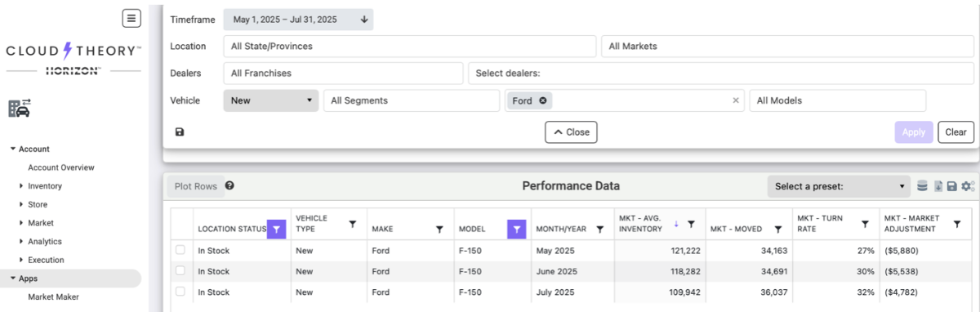The width and height of the screenshot is (980, 312).
Task: Collapse the Apps sidebar section
Action: (12, 279)
